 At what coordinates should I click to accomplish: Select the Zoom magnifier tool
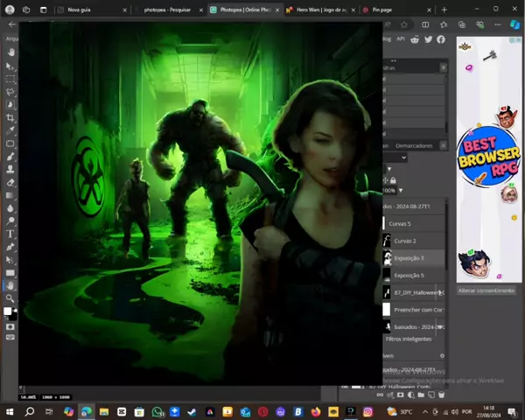click(10, 298)
